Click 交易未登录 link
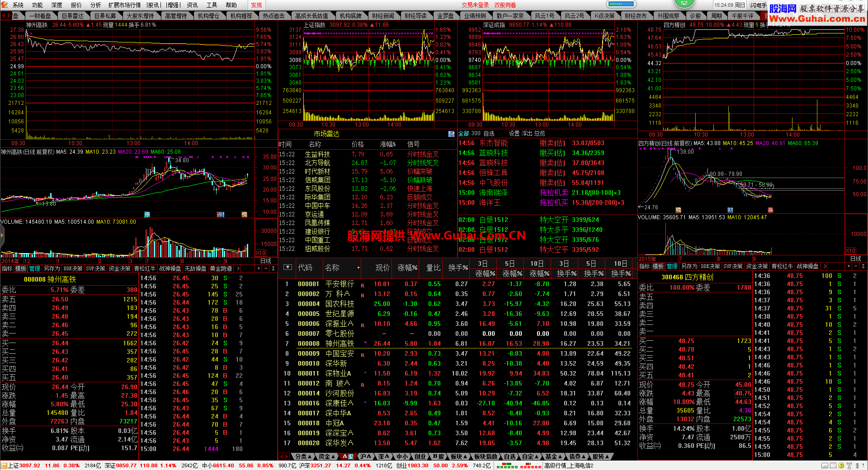Image resolution: width=868 pixels, height=470 pixels. tap(475, 5)
